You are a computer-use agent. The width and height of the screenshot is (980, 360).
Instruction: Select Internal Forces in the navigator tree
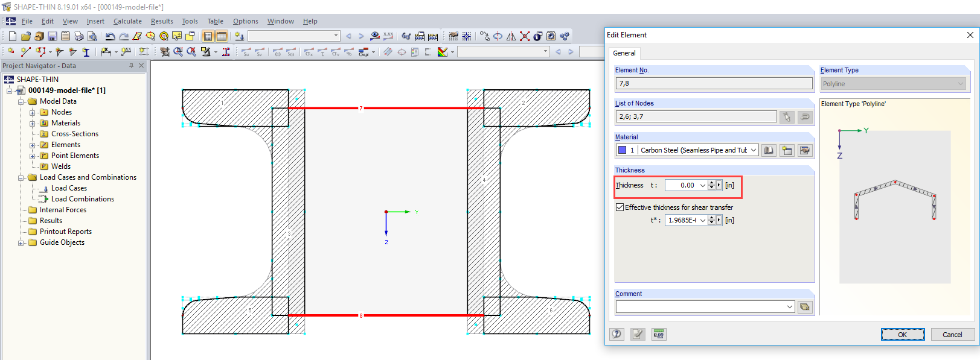(63, 210)
